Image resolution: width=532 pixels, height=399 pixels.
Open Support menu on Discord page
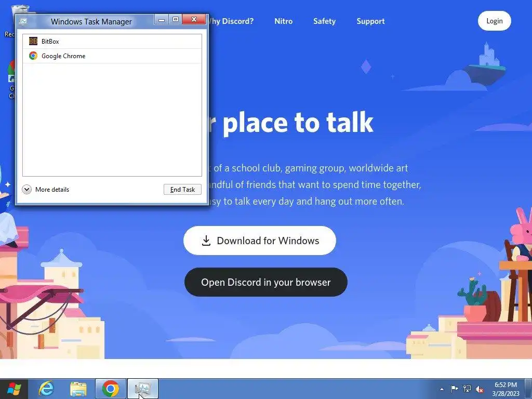click(x=370, y=21)
